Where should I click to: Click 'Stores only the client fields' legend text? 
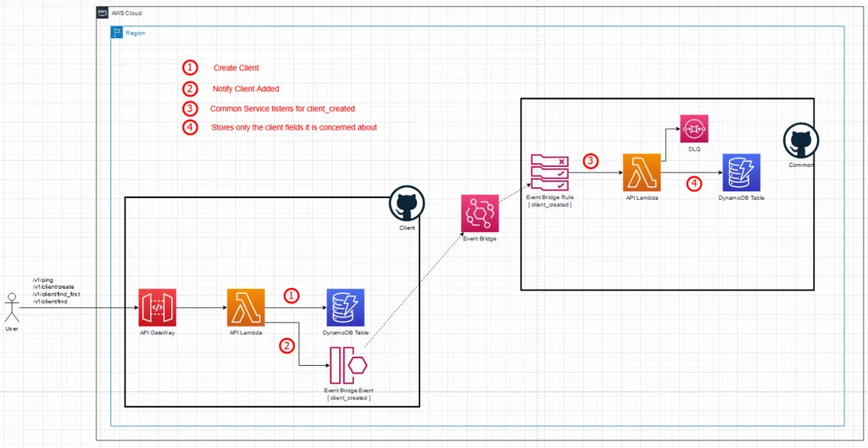point(294,128)
